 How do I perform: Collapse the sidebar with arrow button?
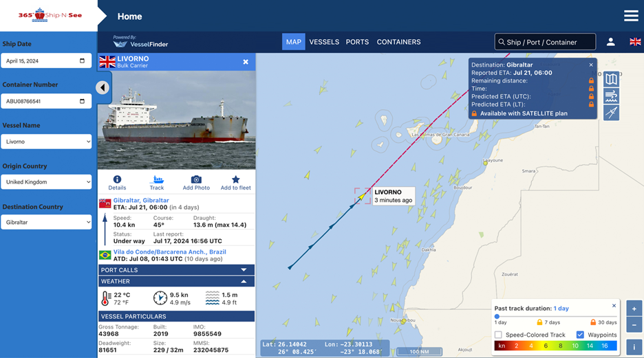point(103,87)
